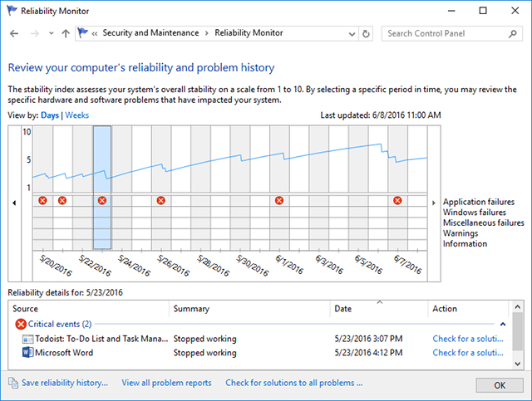Check for solutions to all problems
This screenshot has width=532, height=401.
(x=294, y=383)
